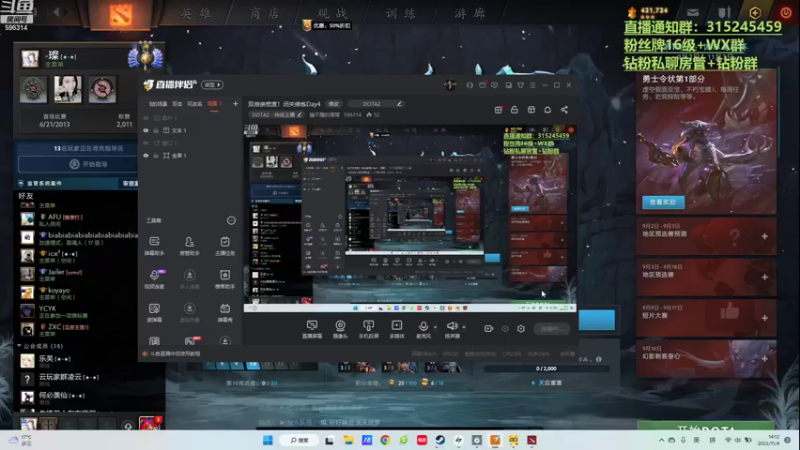Open the Dota mail envelope icon
This screenshot has height=450, width=800.
692,12
